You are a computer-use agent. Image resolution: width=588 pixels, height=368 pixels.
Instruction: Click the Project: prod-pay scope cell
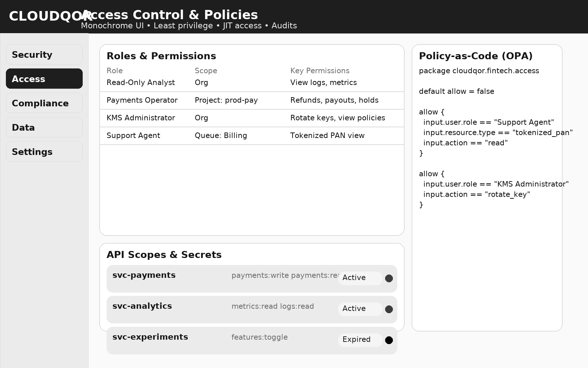226,100
